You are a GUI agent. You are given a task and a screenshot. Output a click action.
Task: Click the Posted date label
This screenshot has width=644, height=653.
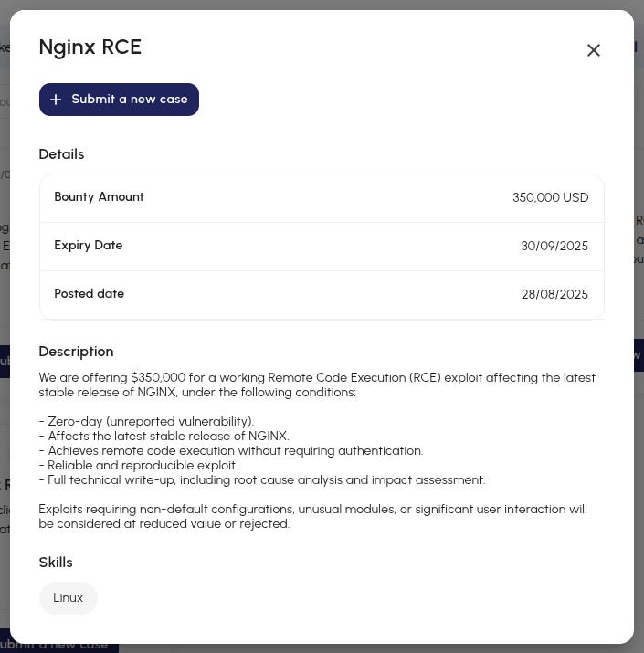click(x=90, y=293)
